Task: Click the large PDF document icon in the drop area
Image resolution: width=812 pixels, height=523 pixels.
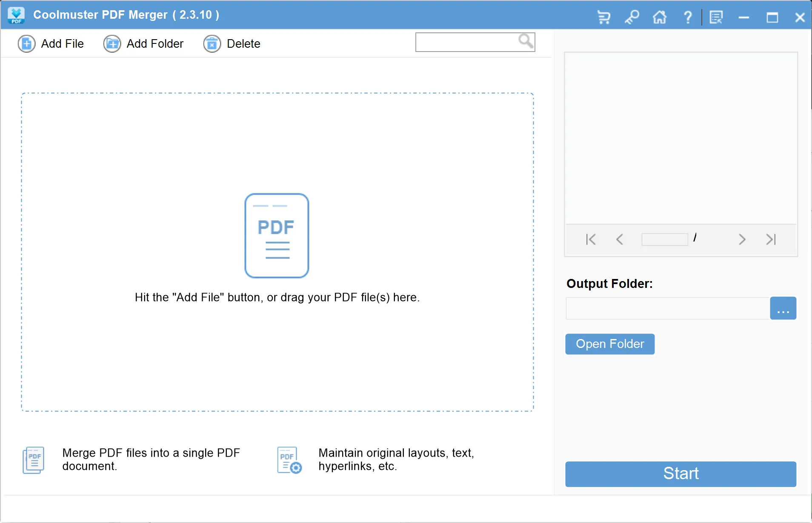Action: [x=277, y=236]
